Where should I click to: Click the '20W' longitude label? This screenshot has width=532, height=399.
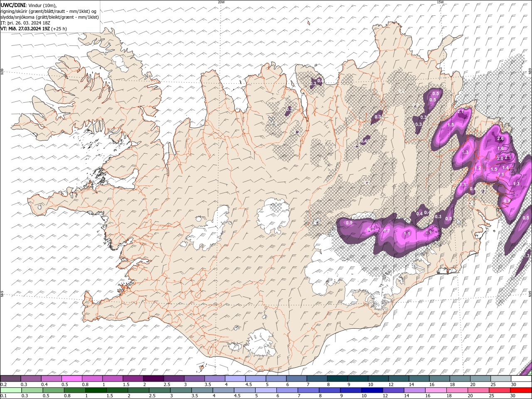coord(221,2)
